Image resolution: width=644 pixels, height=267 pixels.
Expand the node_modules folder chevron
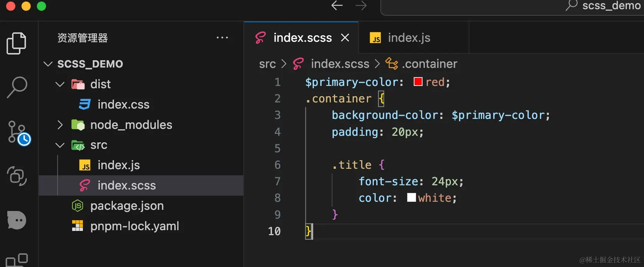[x=60, y=125]
